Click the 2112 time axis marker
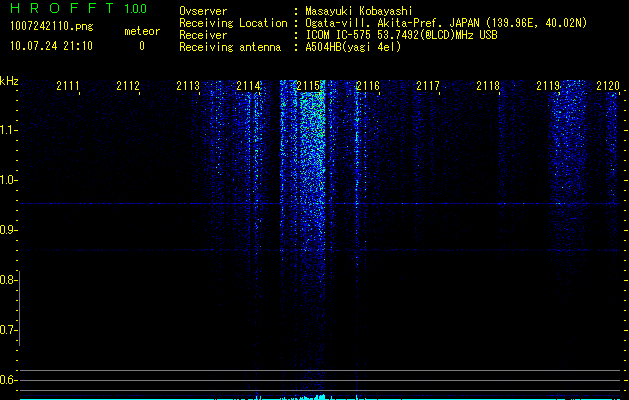Viewport: 629px width, 400px height. (128, 85)
